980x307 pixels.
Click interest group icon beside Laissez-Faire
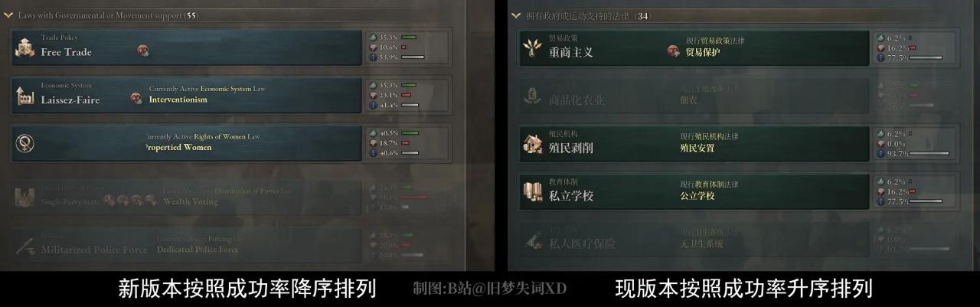point(136,98)
